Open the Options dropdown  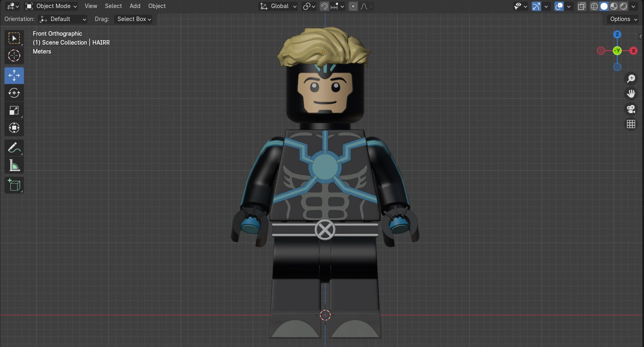click(x=623, y=19)
